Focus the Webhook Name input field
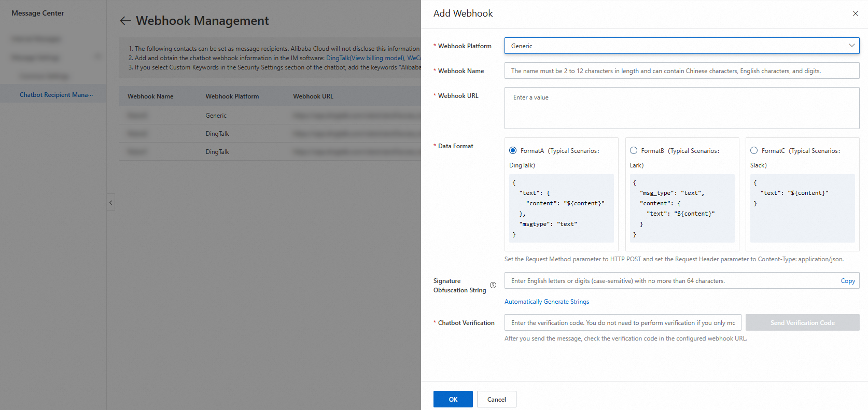This screenshot has height=410, width=868. pyautogui.click(x=681, y=71)
